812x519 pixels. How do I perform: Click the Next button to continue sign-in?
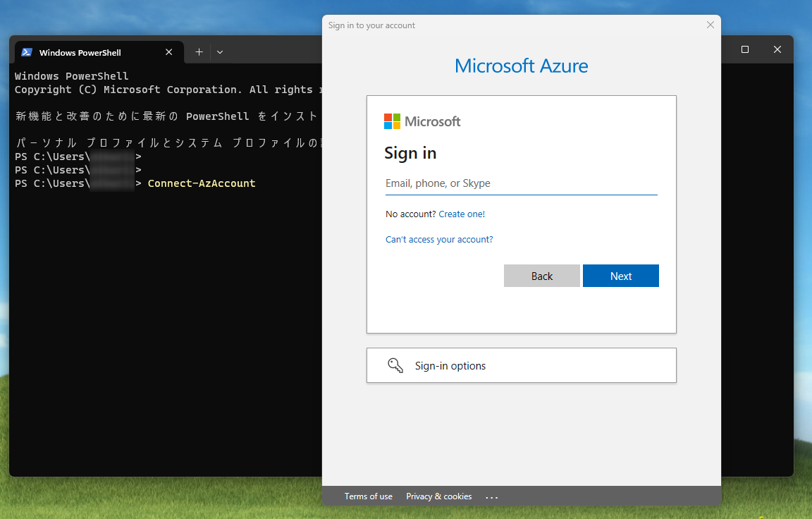coord(620,275)
